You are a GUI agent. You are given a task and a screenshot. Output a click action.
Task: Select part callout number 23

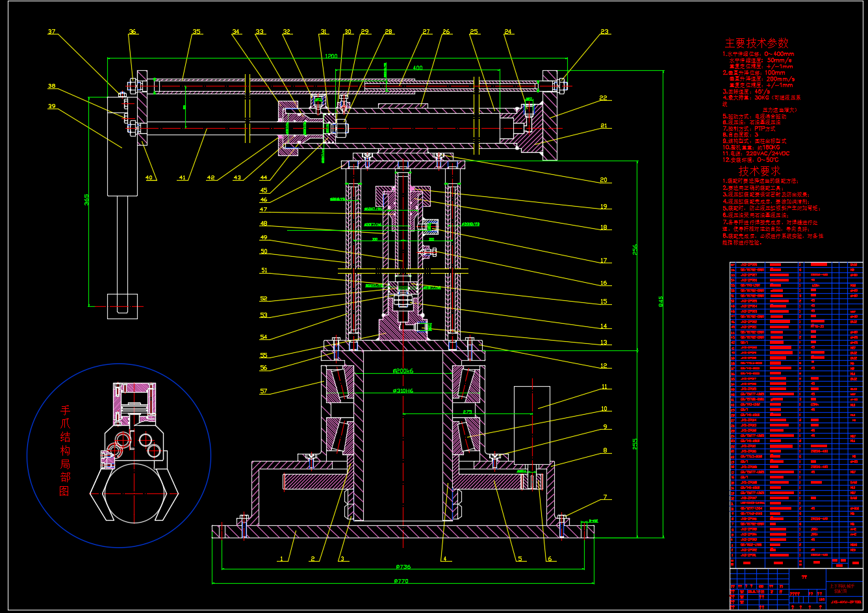604,31
